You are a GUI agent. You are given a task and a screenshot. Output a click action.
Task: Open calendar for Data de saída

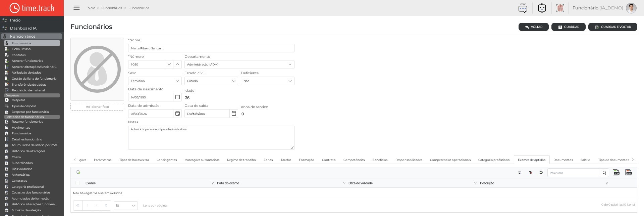pos(234,114)
